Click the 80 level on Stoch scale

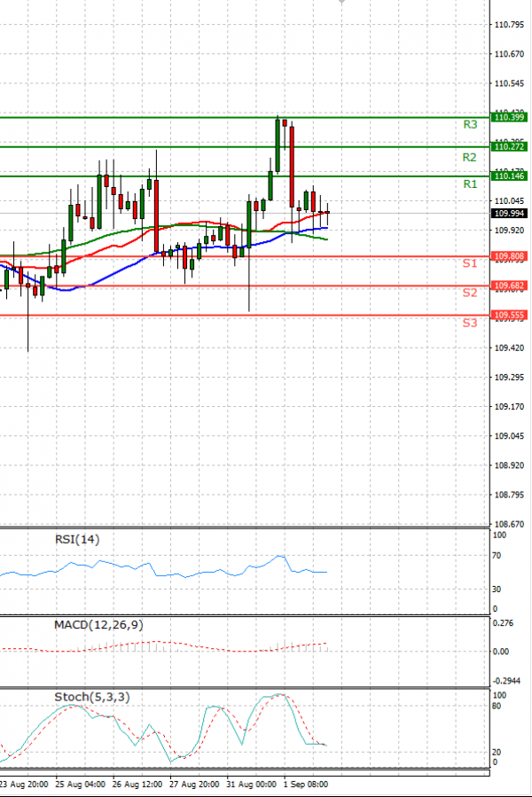click(497, 706)
